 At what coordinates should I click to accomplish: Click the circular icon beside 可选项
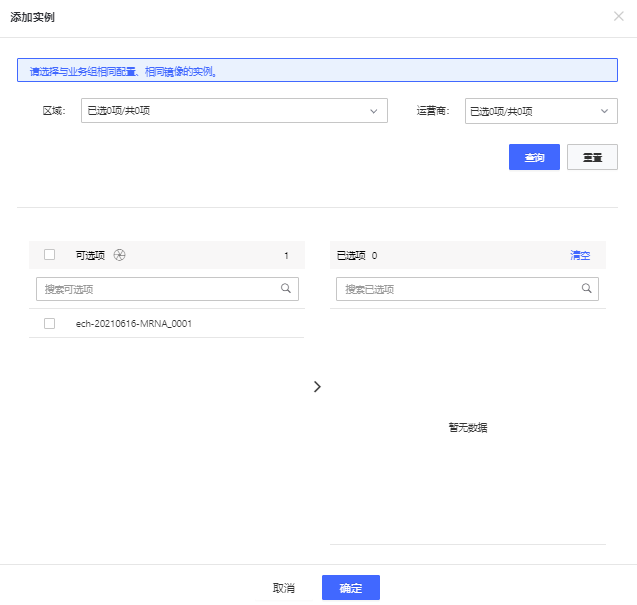pyautogui.click(x=119, y=255)
